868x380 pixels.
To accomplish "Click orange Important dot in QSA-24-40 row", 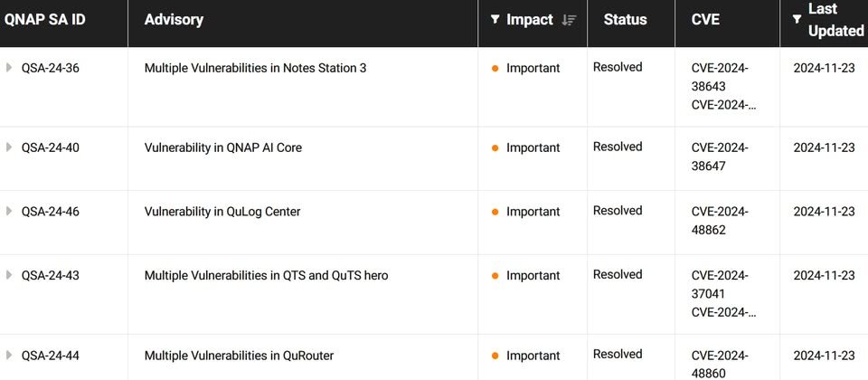I will (x=495, y=148).
